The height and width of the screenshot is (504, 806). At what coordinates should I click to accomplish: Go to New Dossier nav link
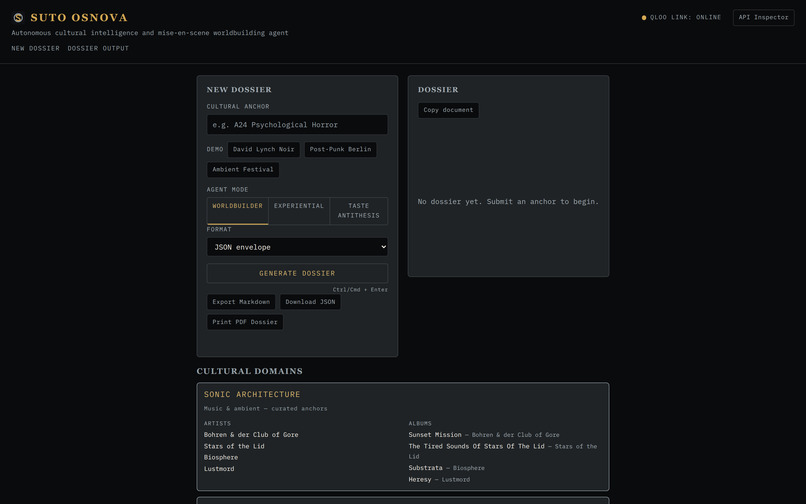coord(35,48)
